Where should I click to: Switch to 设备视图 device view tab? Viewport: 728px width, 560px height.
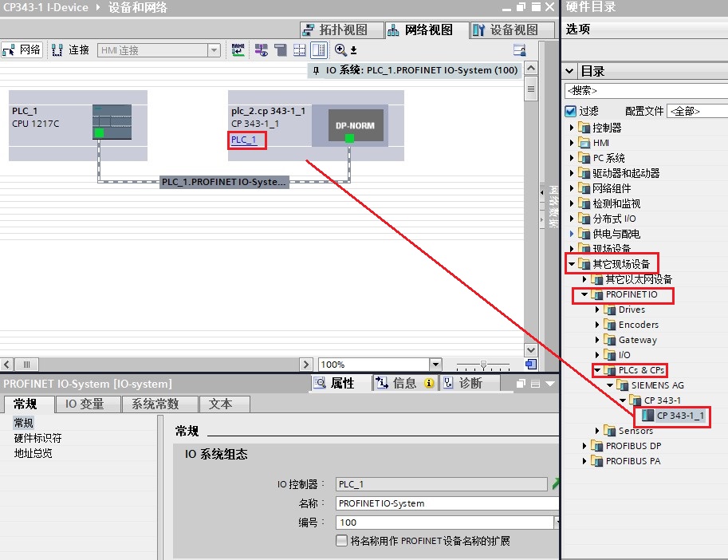click(512, 30)
